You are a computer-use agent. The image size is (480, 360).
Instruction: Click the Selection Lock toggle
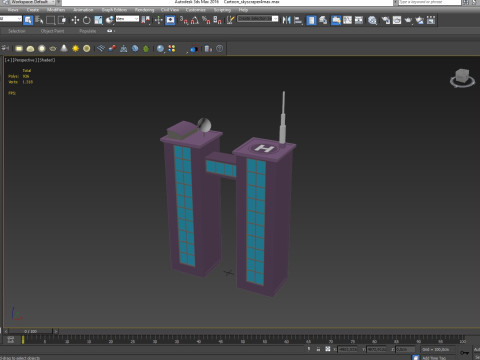(318, 349)
